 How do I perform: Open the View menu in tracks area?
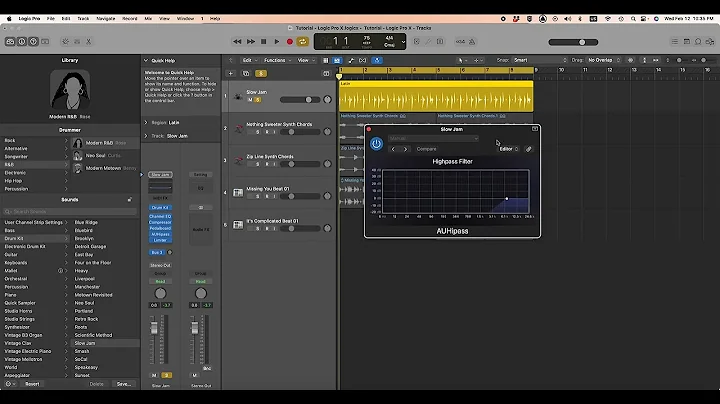(x=306, y=60)
